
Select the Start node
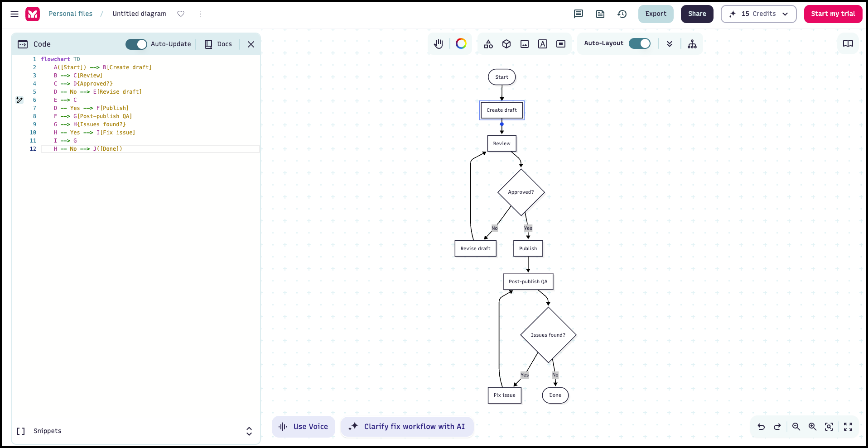(502, 77)
